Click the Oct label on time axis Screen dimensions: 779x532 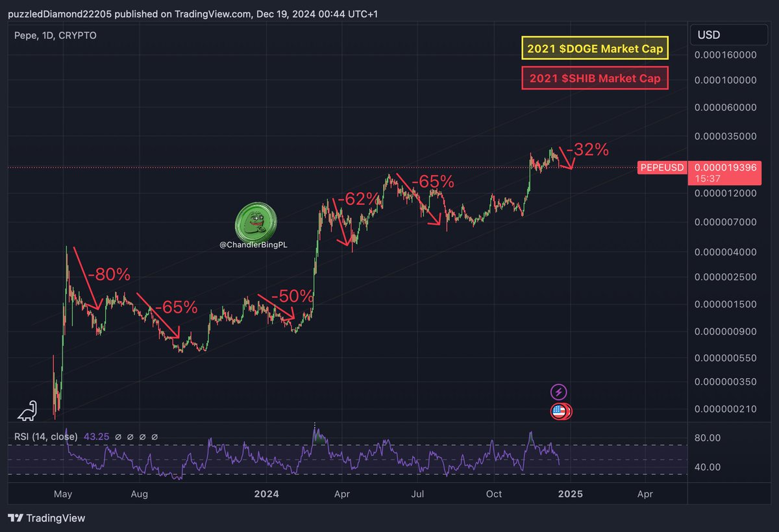(494, 494)
